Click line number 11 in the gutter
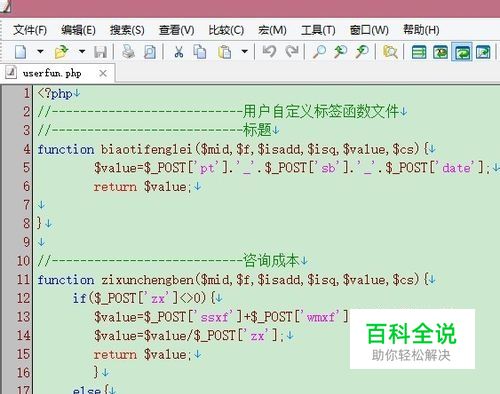This screenshot has height=394, width=500. click(23, 279)
